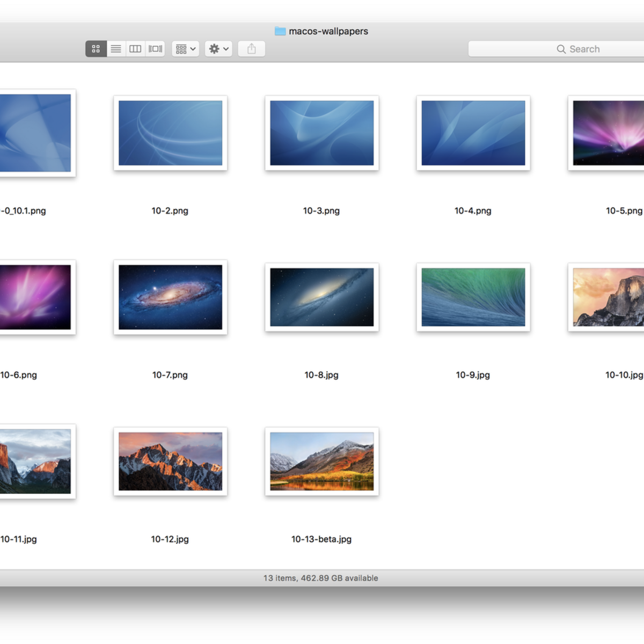The height and width of the screenshot is (644, 644).
Task: Click the 10-2.png filename label
Action: coord(170,210)
